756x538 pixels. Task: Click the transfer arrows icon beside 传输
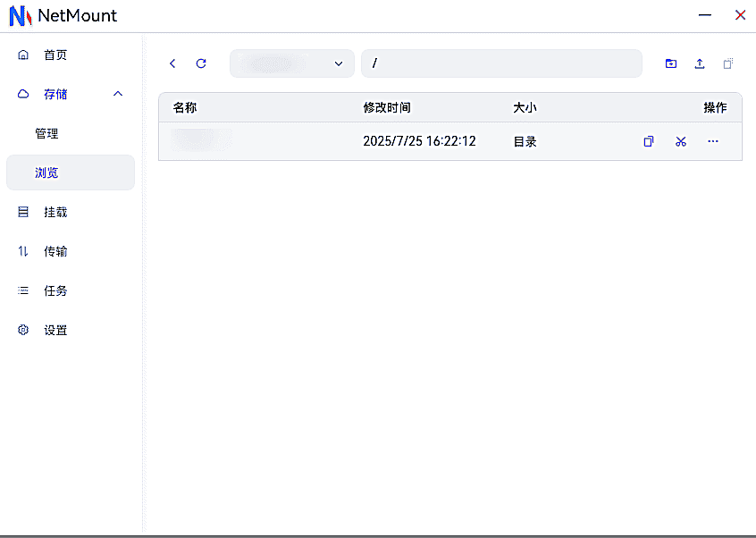point(23,251)
